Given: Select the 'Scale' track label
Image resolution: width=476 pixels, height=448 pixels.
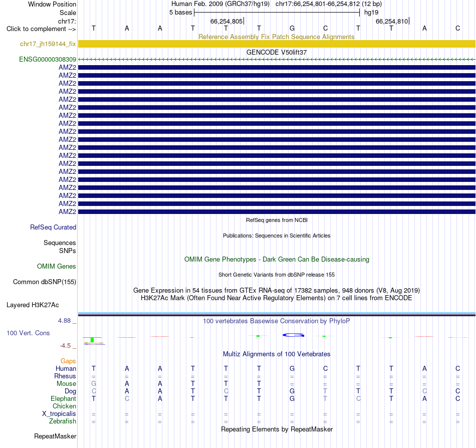Looking at the screenshot, I should [x=68, y=13].
